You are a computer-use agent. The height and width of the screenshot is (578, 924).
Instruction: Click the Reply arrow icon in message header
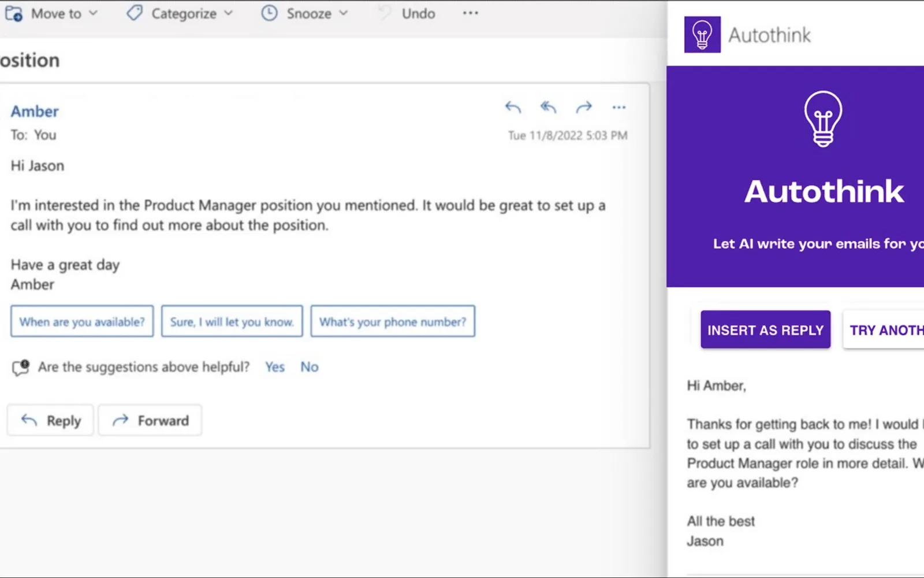coord(513,107)
